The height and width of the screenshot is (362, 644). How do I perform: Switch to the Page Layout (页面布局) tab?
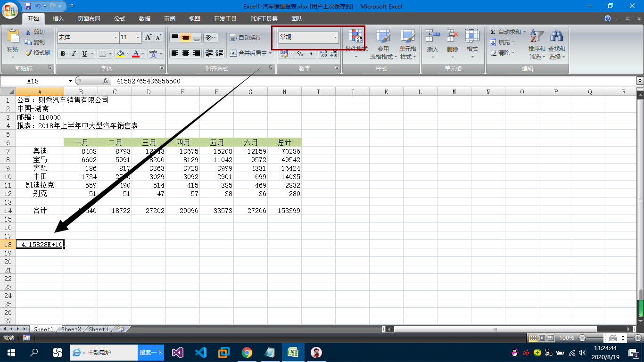89,19
